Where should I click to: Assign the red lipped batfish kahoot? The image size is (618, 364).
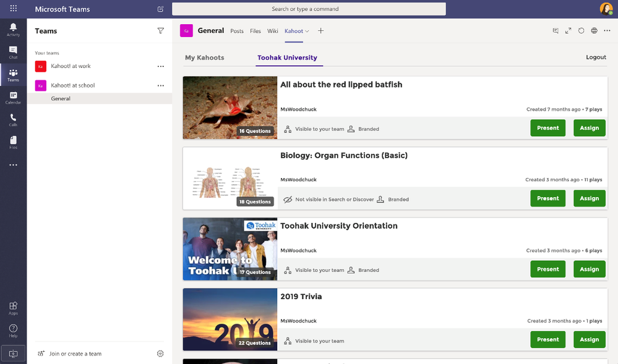pos(589,128)
